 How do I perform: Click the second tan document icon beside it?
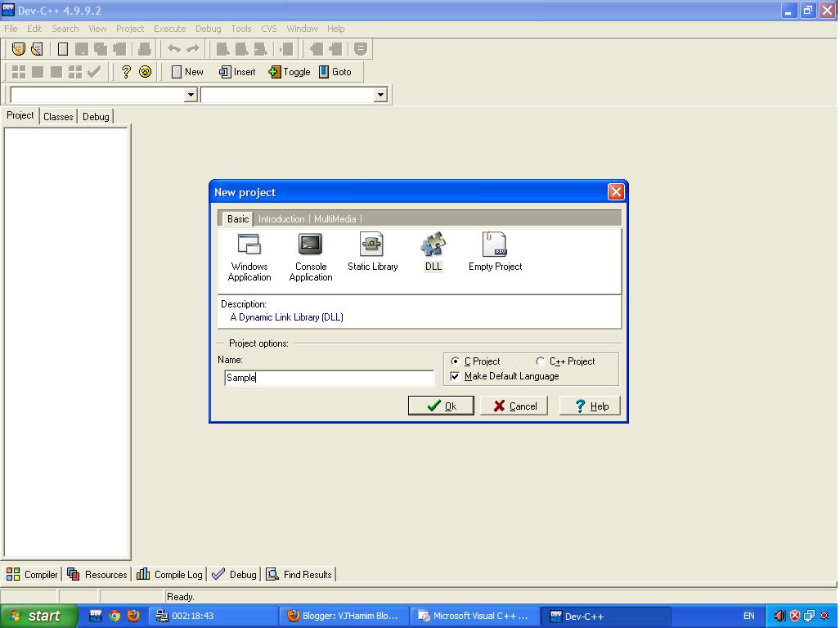coord(37,49)
